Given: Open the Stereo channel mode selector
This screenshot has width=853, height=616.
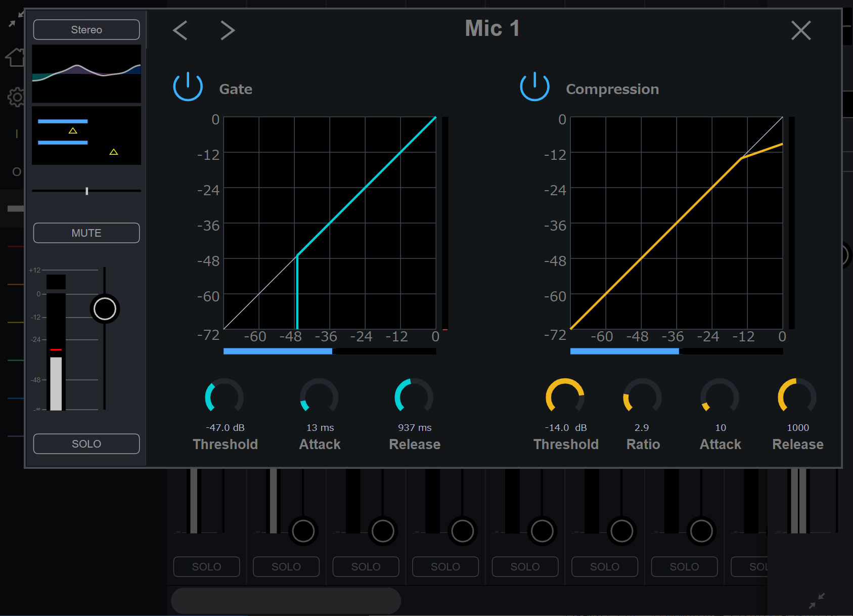Looking at the screenshot, I should pyautogui.click(x=86, y=30).
